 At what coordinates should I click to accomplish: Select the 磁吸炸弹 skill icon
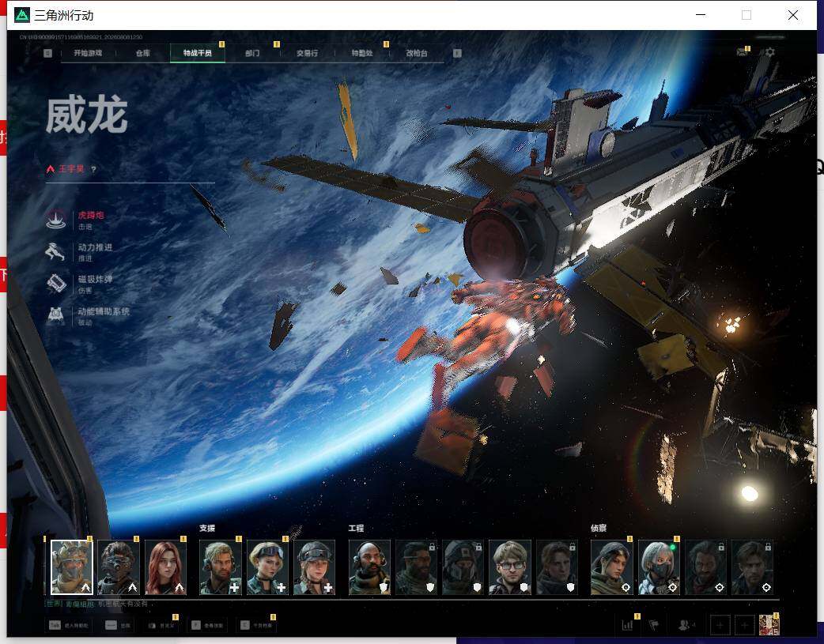(56, 284)
